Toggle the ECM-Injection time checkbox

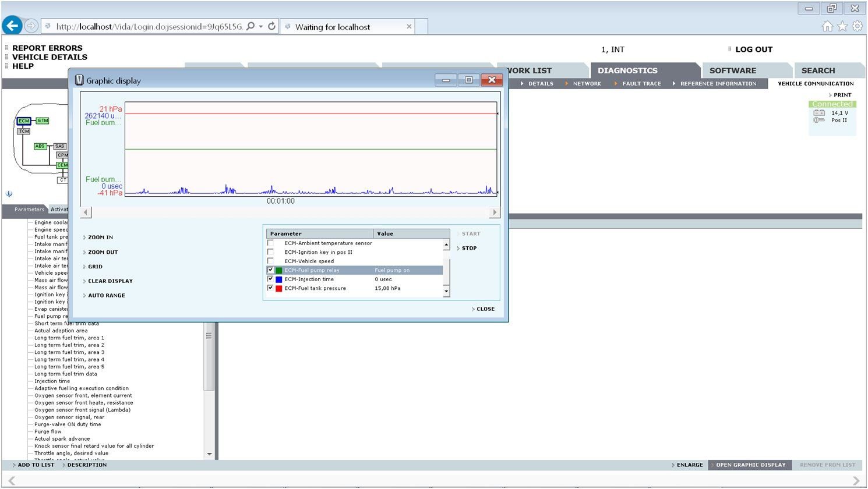coord(270,279)
